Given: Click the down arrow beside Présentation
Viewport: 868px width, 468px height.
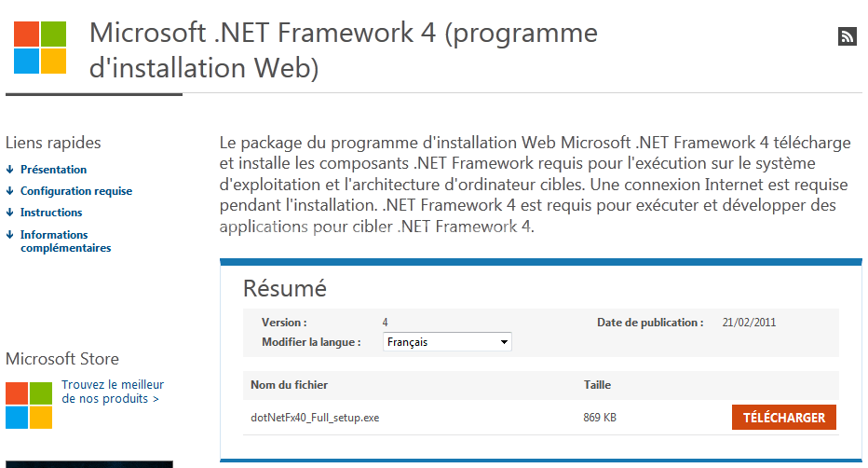Looking at the screenshot, I should point(10,169).
